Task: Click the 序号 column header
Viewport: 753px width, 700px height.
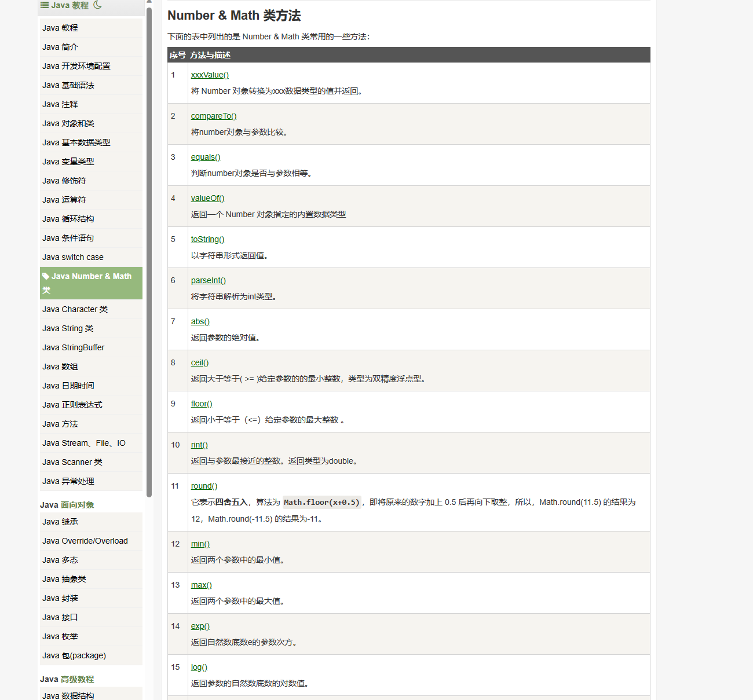Action: click(x=177, y=55)
